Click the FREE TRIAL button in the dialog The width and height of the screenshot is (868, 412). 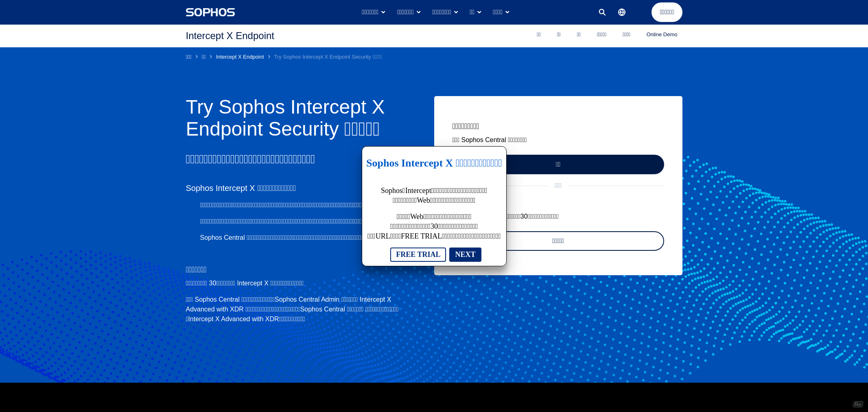click(418, 254)
